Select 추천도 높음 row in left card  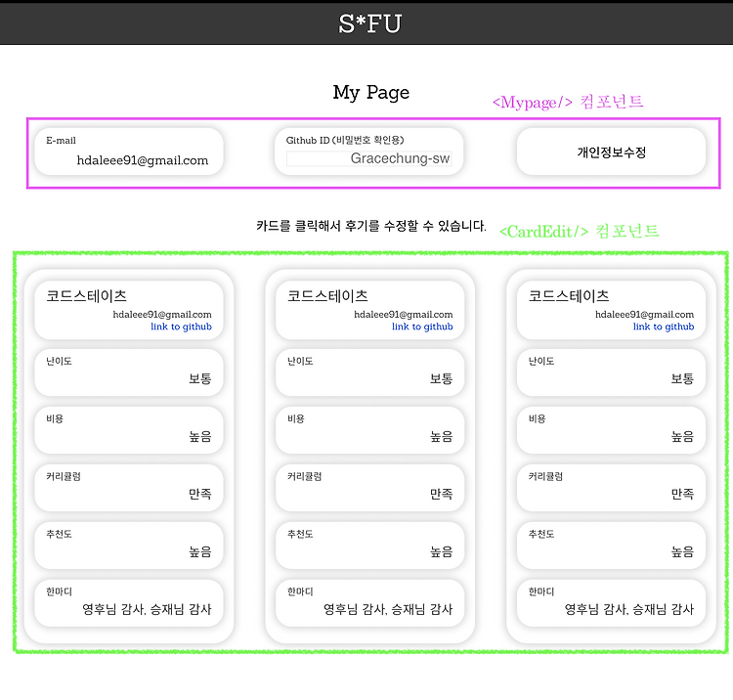(129, 546)
